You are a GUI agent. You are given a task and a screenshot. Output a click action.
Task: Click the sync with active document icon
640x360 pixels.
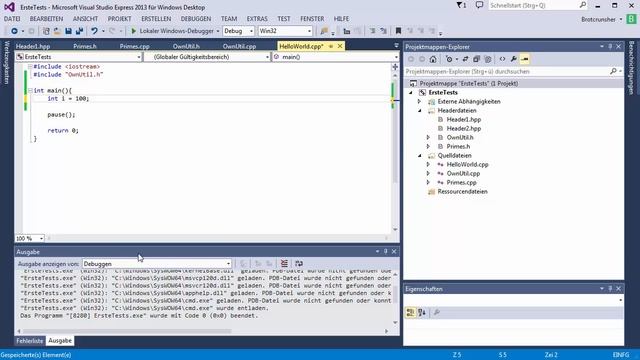tap(465, 59)
